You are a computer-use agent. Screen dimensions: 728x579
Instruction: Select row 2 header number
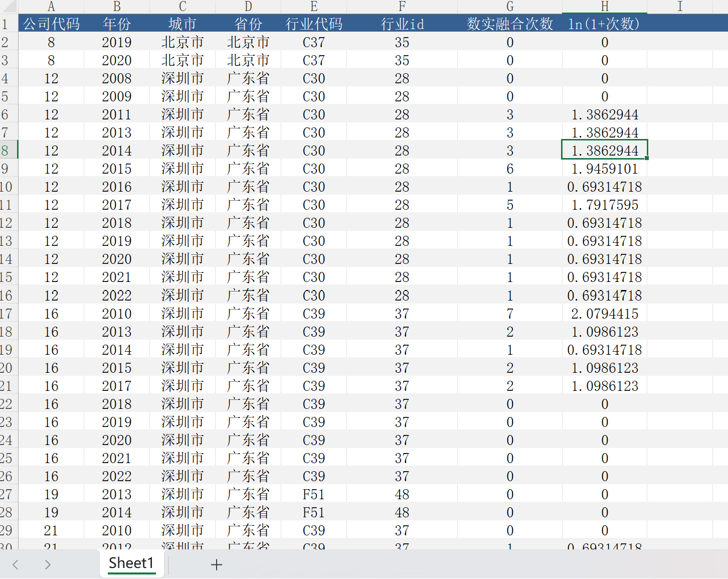tap(9, 42)
